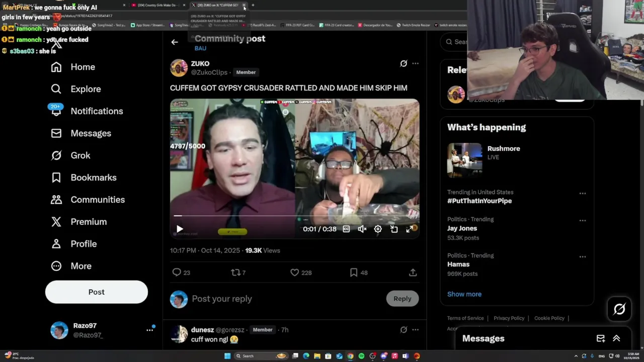
Task: Show hidden system tray icons
Action: pyautogui.click(x=576, y=356)
